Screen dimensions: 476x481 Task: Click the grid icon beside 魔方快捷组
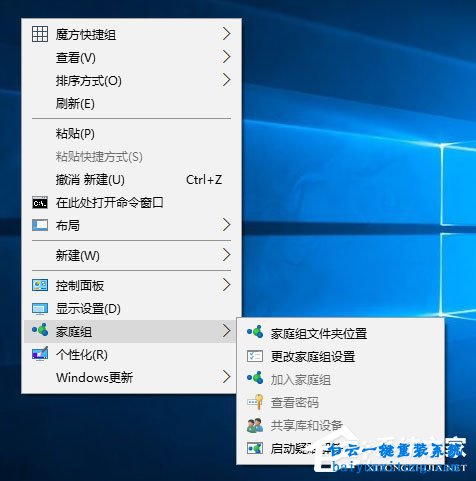[40, 34]
